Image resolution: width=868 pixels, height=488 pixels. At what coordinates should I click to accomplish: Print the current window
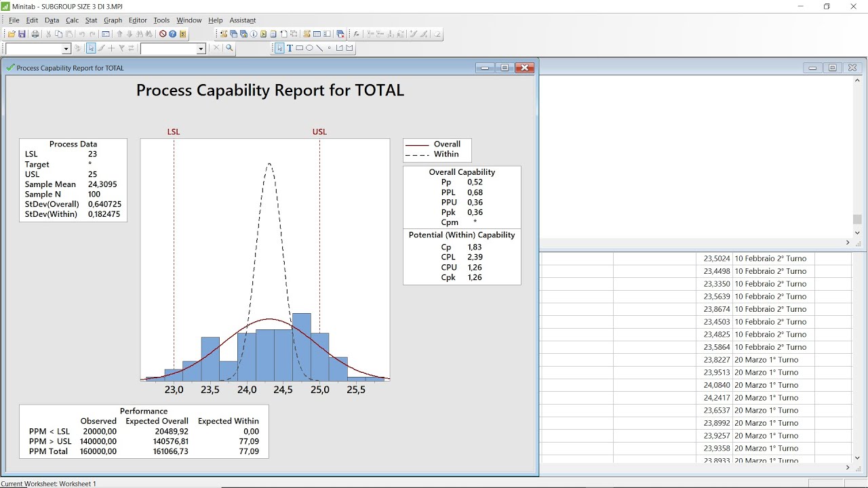[x=35, y=34]
